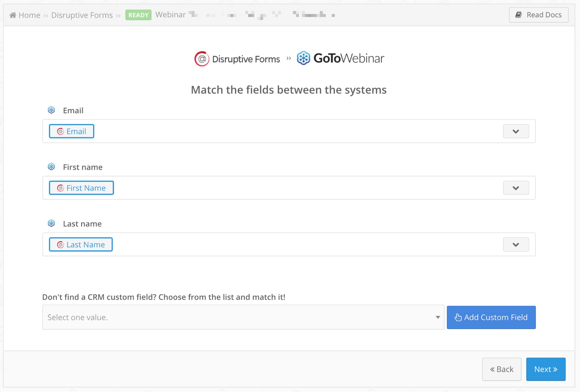This screenshot has height=392, width=580.
Task: Expand the Email field dropdown arrow
Action: pos(516,131)
